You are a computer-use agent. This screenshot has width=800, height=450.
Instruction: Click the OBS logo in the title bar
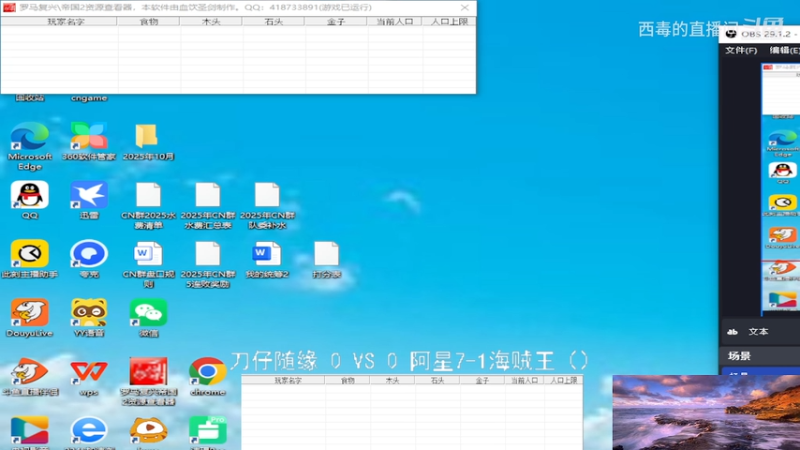click(731, 34)
